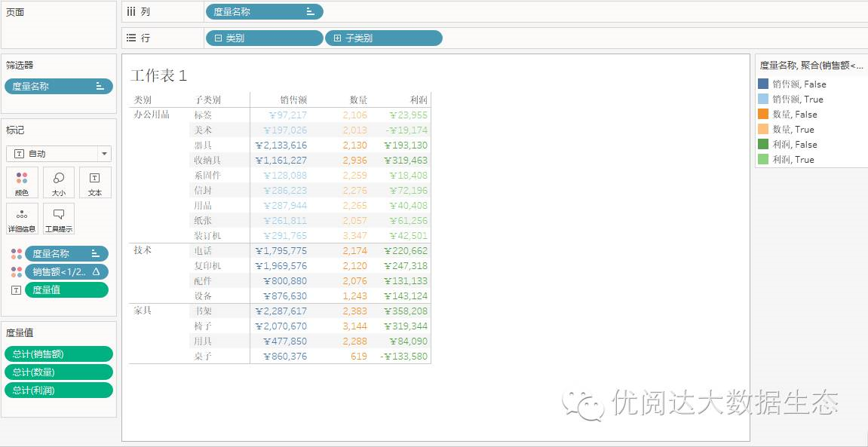The width and height of the screenshot is (868, 447).
Task: Click the profit value -¥133,580
Action: (403, 357)
